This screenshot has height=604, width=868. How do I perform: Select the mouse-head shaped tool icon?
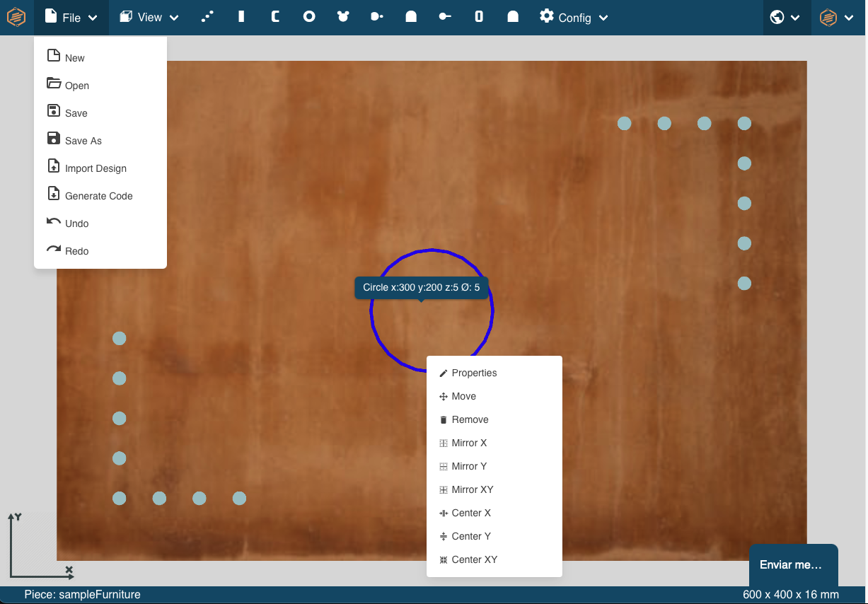point(343,17)
